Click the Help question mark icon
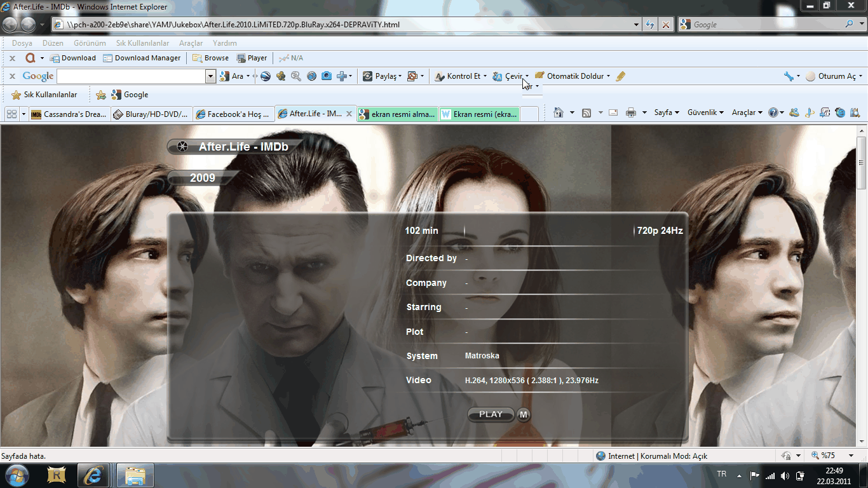The height and width of the screenshot is (488, 868). click(x=773, y=112)
